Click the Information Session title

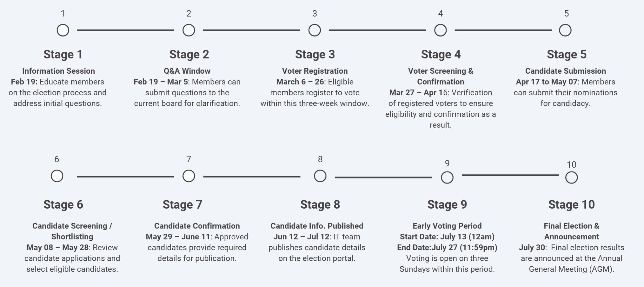coord(58,71)
